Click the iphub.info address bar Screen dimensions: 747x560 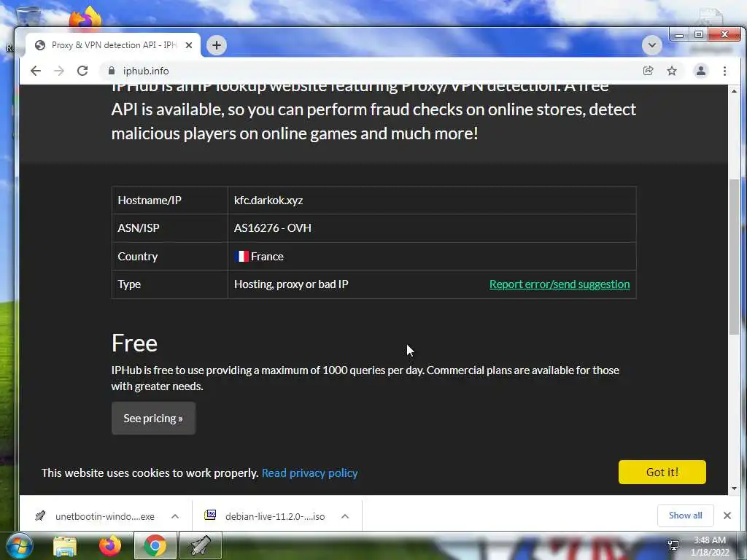(371, 71)
